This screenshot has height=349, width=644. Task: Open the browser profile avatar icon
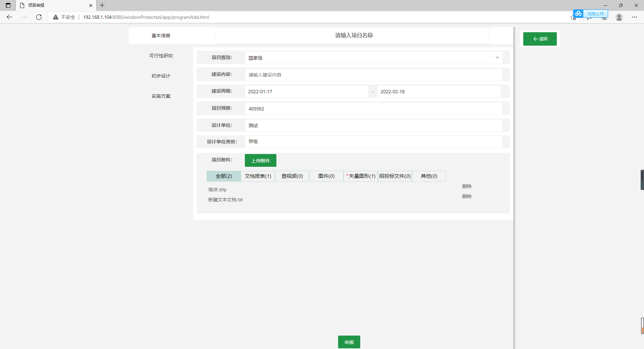(619, 17)
